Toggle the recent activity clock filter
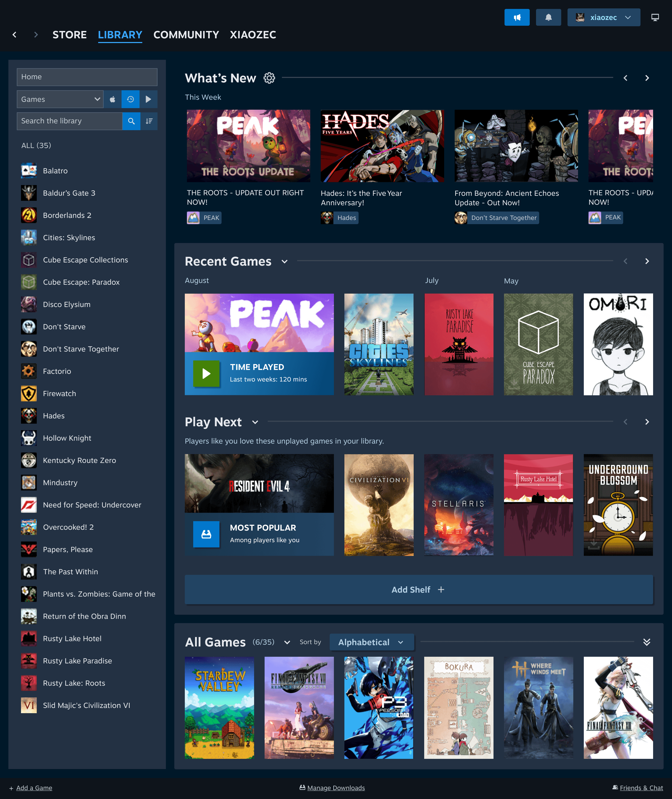Image resolution: width=672 pixels, height=799 pixels. 130,99
